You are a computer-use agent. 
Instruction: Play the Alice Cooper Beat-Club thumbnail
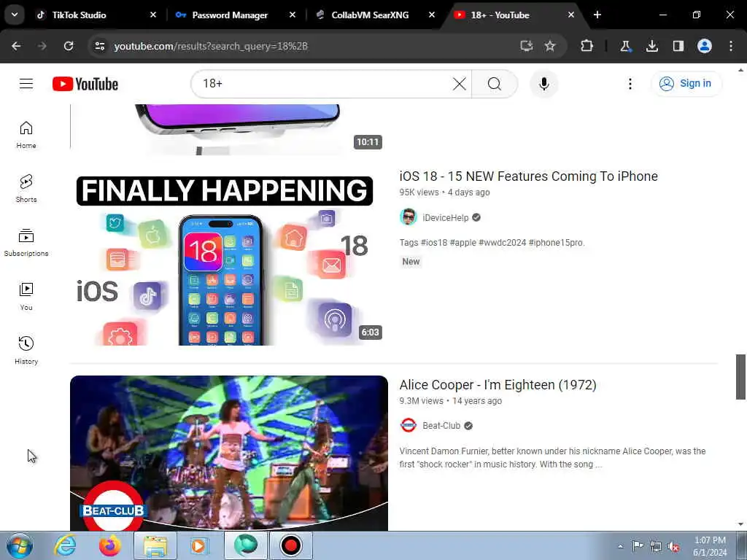(228, 454)
